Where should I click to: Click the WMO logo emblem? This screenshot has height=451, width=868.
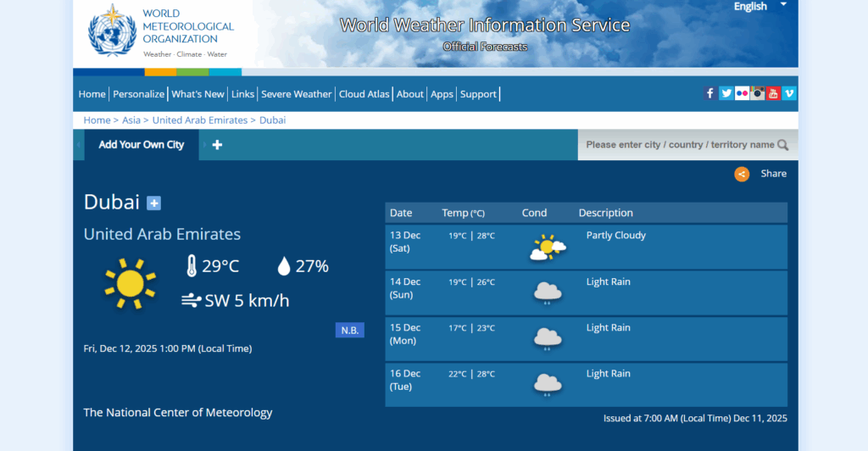tap(113, 31)
